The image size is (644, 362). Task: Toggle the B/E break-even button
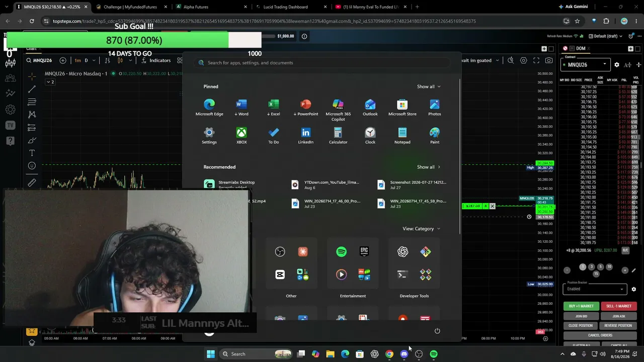click(x=625, y=250)
